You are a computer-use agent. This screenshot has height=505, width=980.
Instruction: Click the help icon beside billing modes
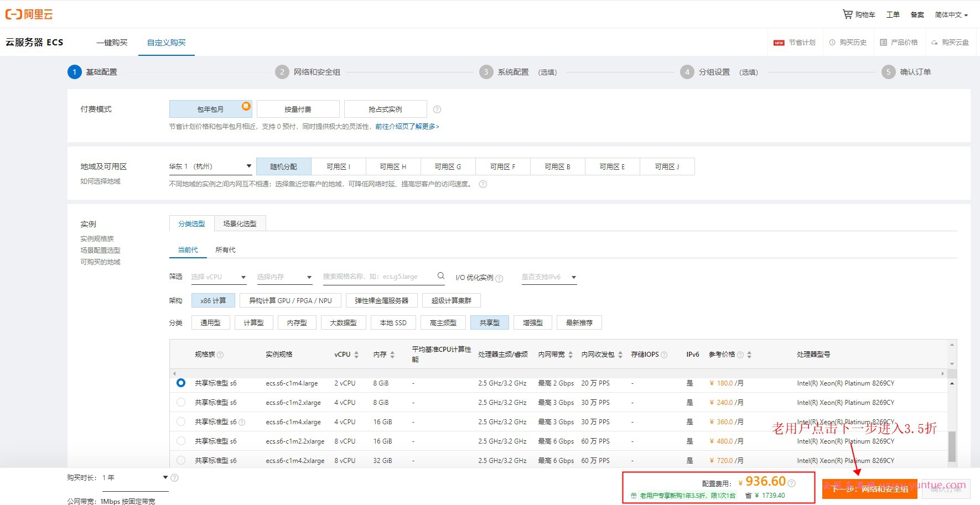[x=437, y=110]
